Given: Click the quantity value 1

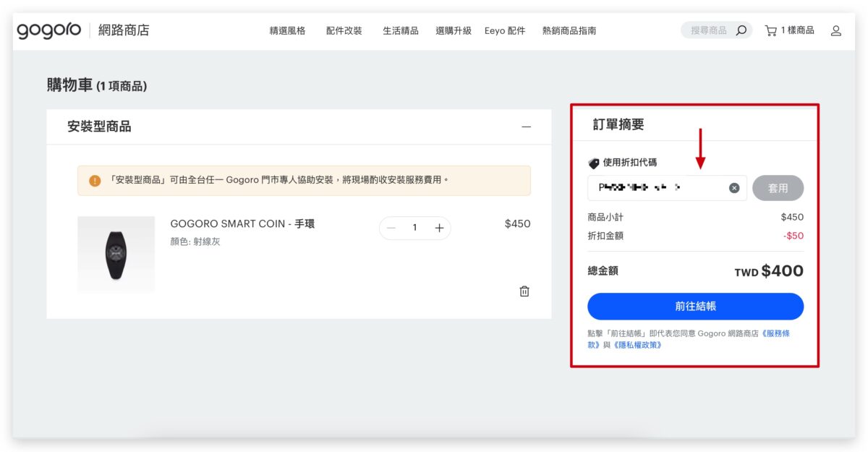Looking at the screenshot, I should pos(414,228).
